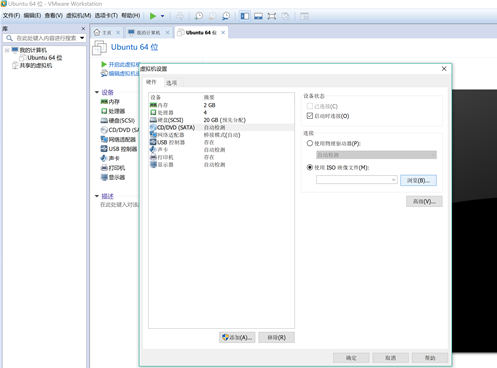497x368 pixels.
Task: Click the description text field on VM page
Action: (120, 204)
